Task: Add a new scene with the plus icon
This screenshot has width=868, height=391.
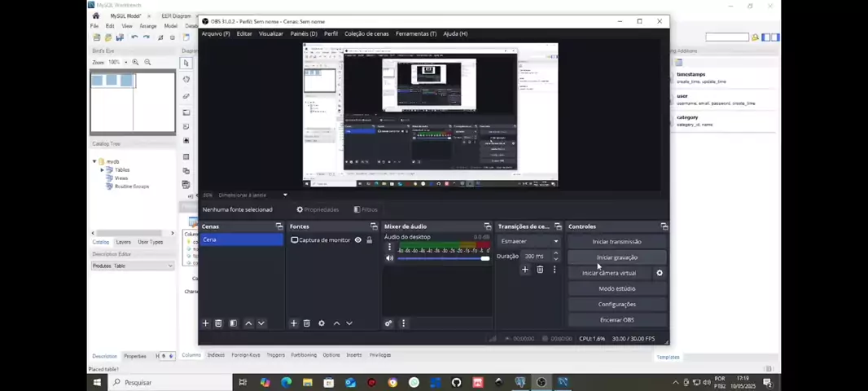Action: [205, 323]
